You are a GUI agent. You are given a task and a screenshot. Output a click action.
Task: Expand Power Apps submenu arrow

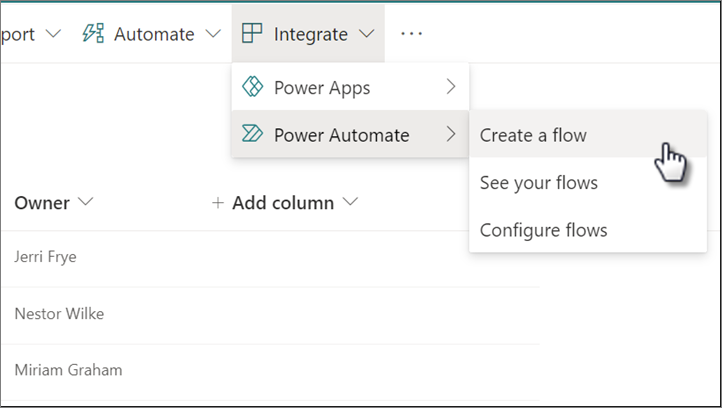[x=451, y=87]
